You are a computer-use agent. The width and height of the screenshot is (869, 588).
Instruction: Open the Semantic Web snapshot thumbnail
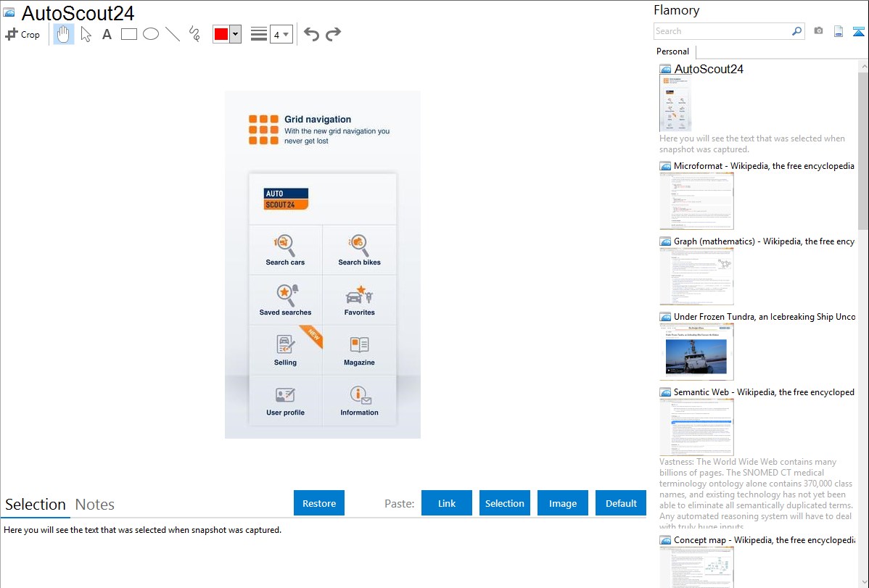(x=696, y=427)
